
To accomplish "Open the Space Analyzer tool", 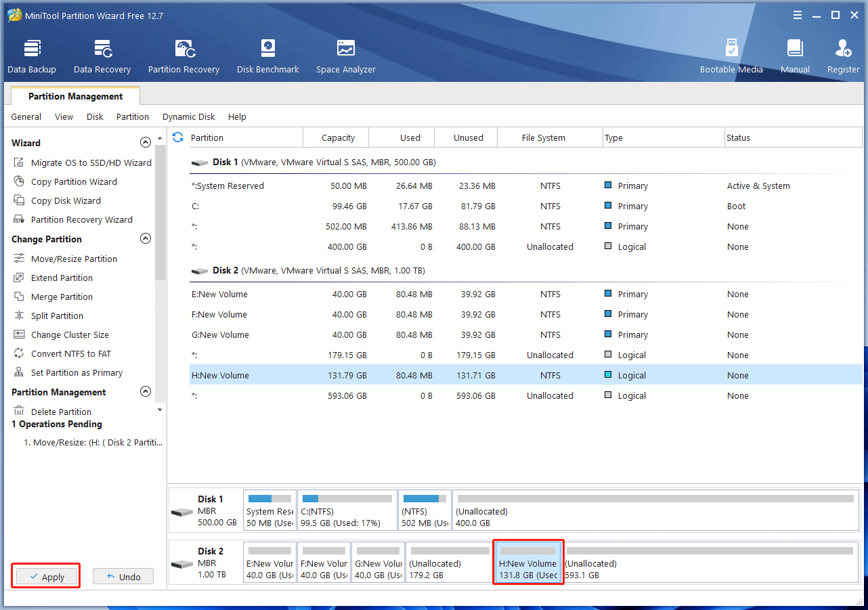I will click(x=346, y=57).
